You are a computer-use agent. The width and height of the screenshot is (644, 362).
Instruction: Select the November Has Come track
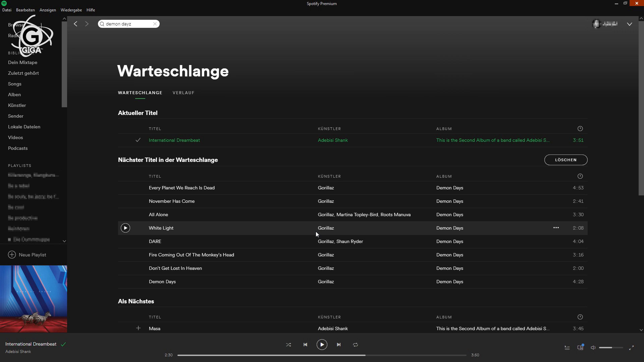172,201
